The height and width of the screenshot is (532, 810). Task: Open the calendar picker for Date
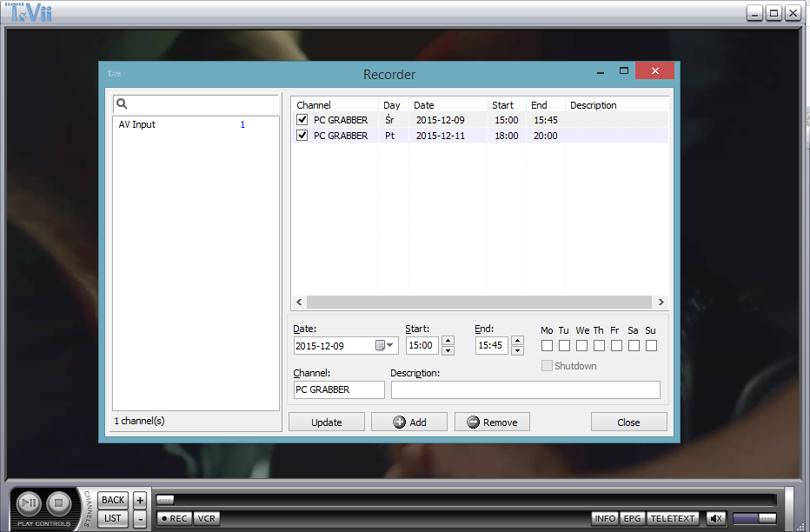click(384, 345)
